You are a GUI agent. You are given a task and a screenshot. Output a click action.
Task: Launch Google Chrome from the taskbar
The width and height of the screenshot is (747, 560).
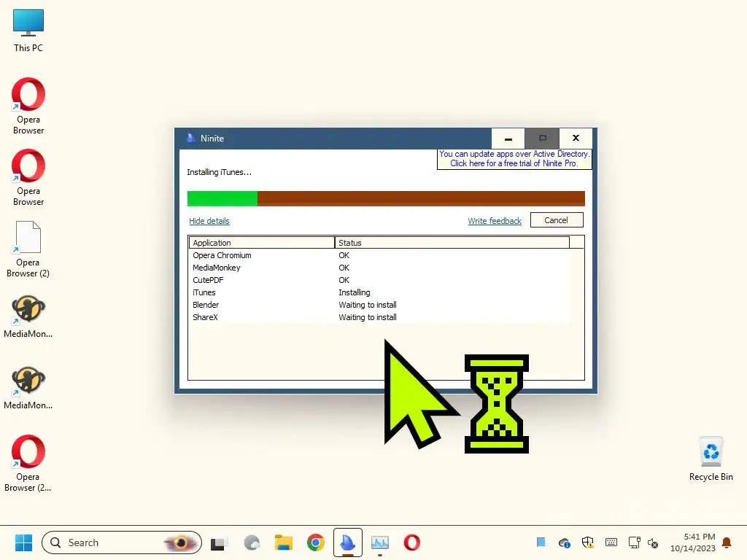pyautogui.click(x=315, y=542)
